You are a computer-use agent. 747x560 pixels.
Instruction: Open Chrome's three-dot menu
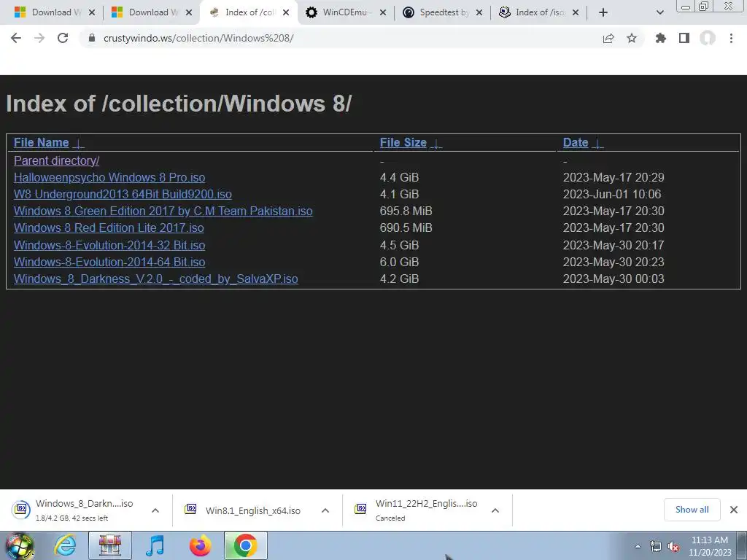click(731, 38)
